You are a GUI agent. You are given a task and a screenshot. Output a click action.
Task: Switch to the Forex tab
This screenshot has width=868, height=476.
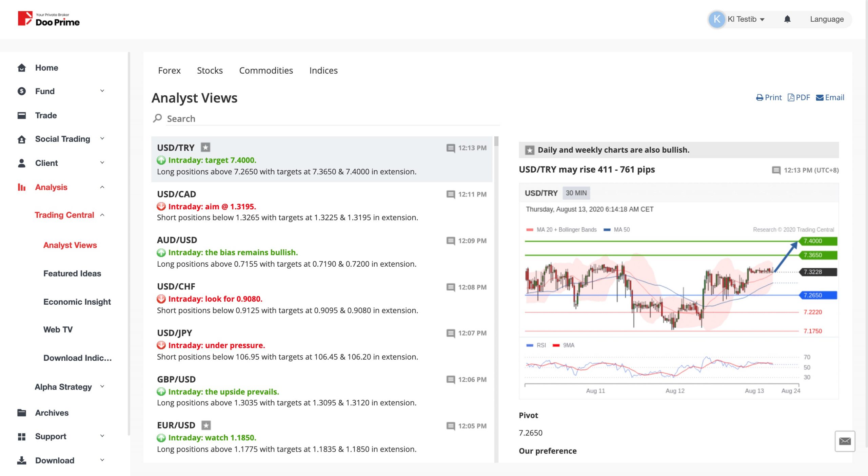(169, 71)
